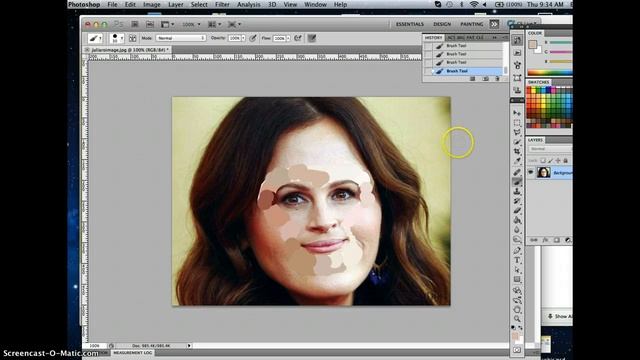Select the Crop tool
This screenshot has height=360, width=640.
coord(517,151)
